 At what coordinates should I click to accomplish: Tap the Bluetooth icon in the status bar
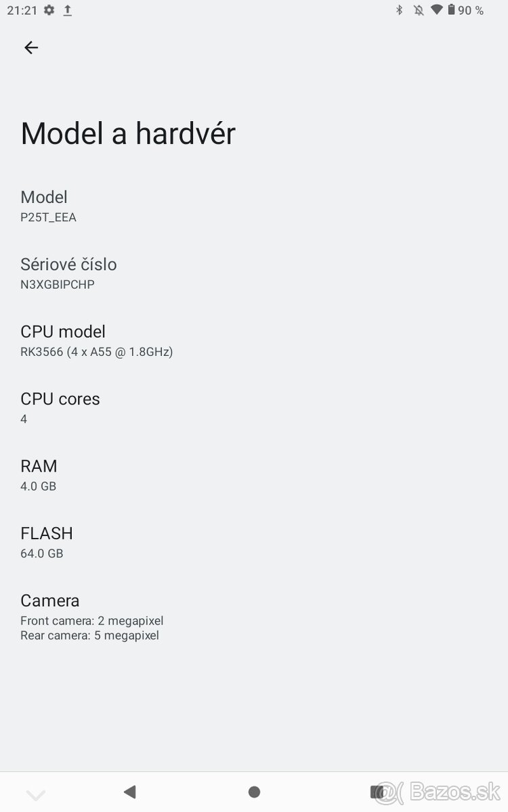399,9
